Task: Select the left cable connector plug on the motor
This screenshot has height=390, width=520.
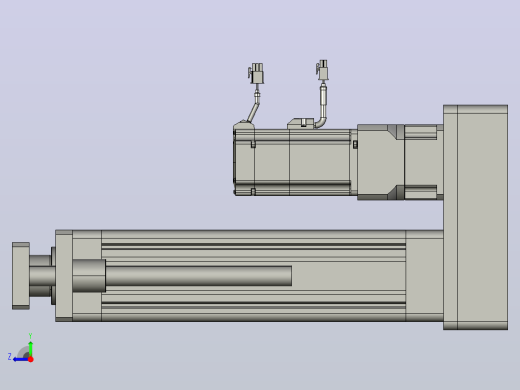Action: (x=256, y=73)
